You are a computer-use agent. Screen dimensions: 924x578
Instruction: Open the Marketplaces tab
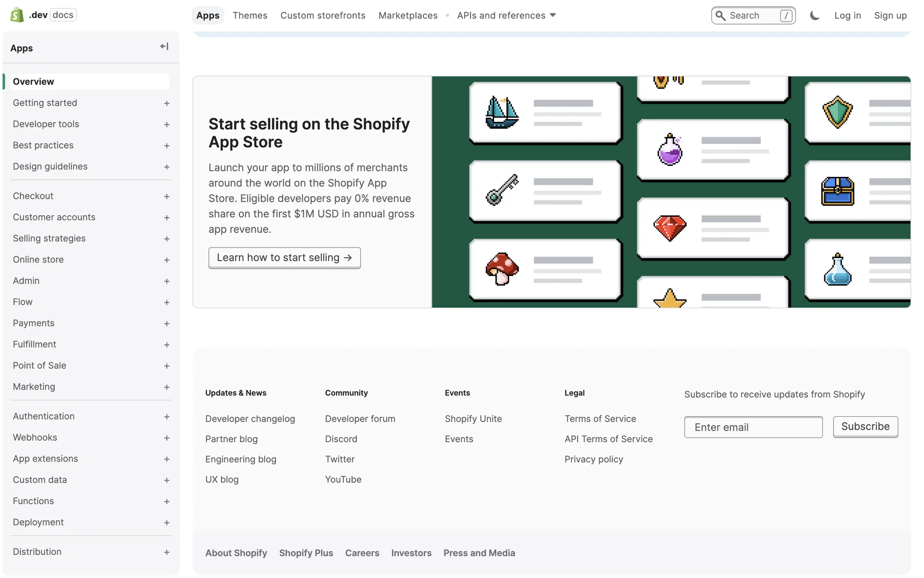coord(408,15)
